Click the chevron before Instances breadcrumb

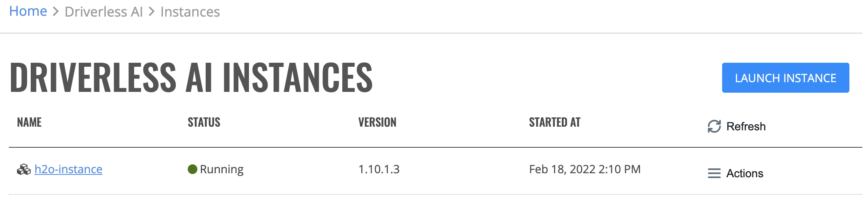pos(152,12)
